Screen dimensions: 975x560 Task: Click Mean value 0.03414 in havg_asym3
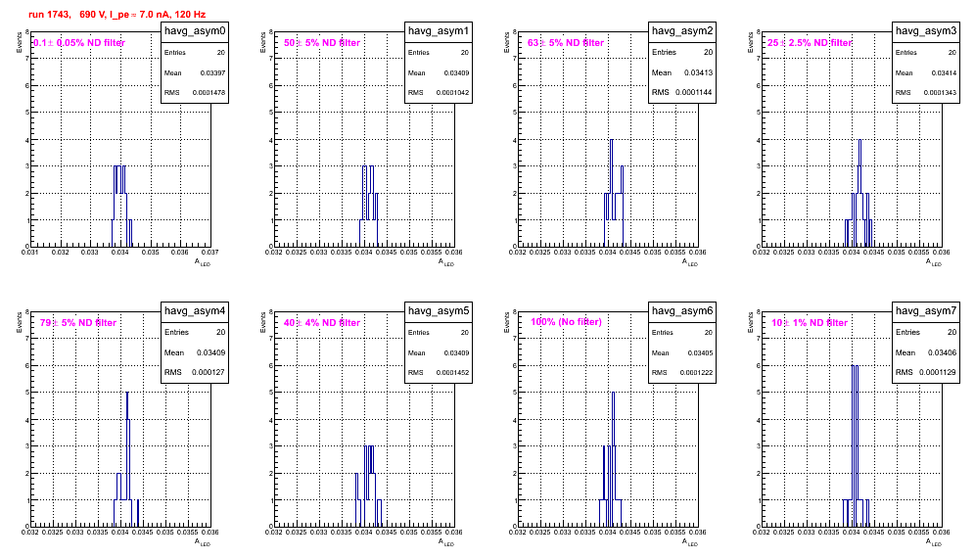tap(944, 72)
